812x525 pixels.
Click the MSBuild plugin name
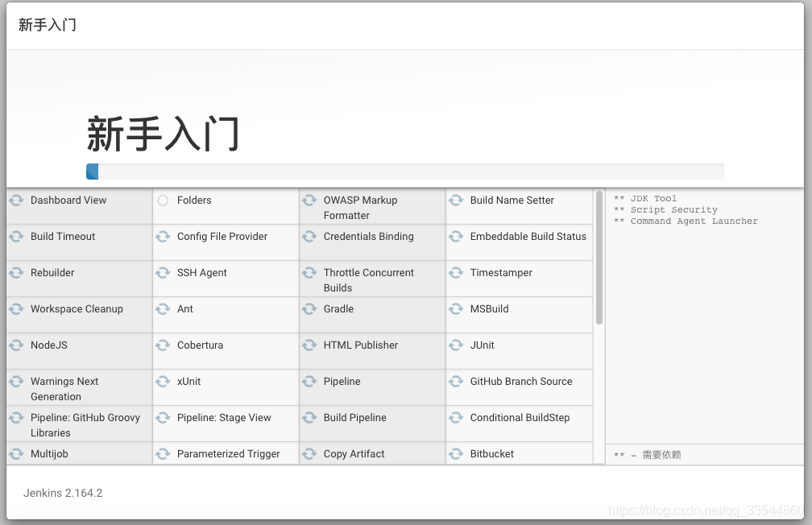point(490,309)
